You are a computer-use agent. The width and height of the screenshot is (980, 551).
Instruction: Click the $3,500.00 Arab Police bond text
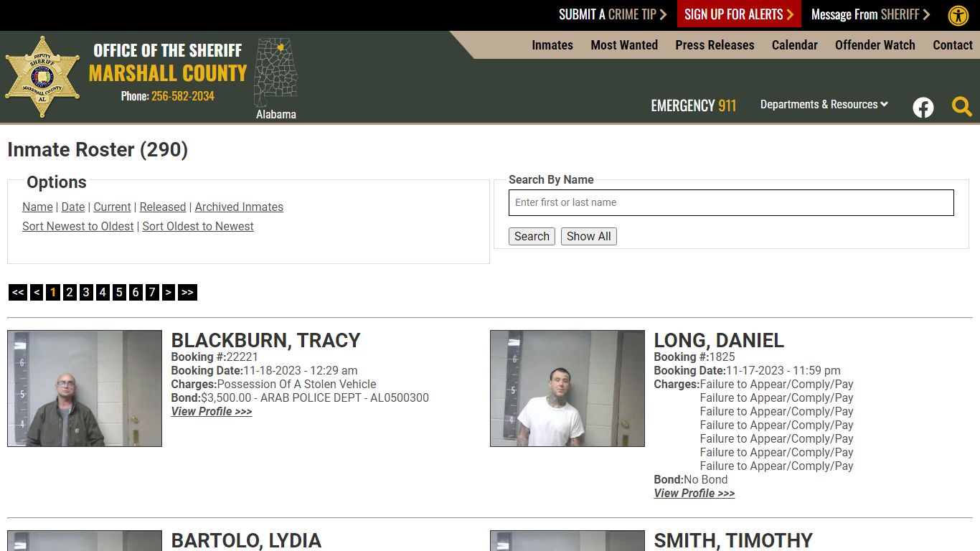[x=315, y=397]
